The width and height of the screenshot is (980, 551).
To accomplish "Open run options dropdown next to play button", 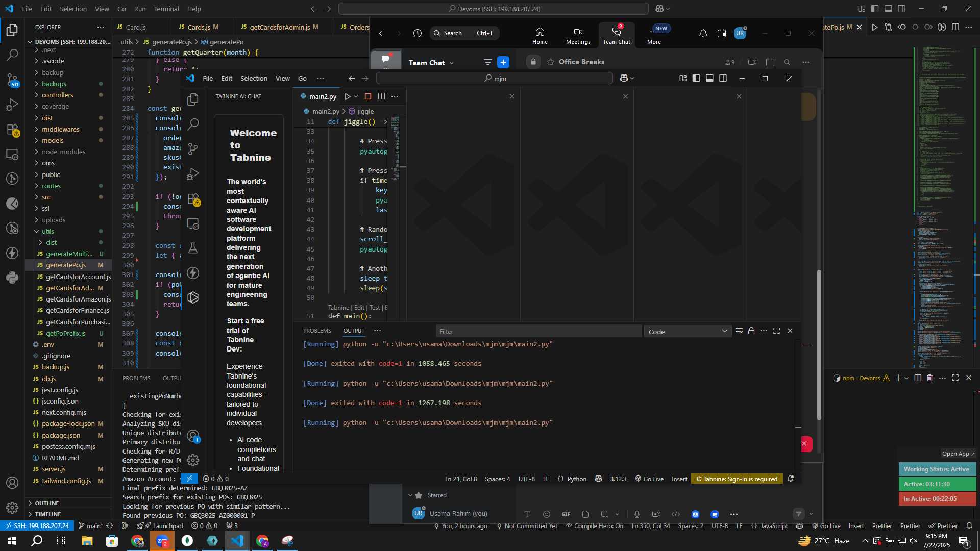I will 356,96.
